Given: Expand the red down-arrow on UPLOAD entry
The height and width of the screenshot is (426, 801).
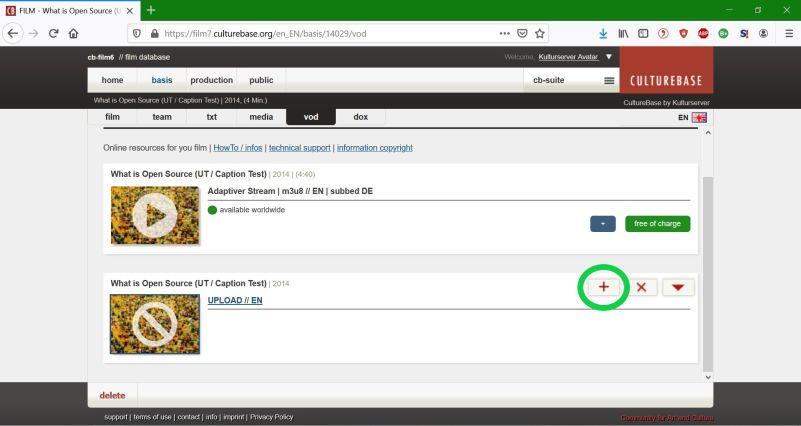Looking at the screenshot, I should 678,287.
